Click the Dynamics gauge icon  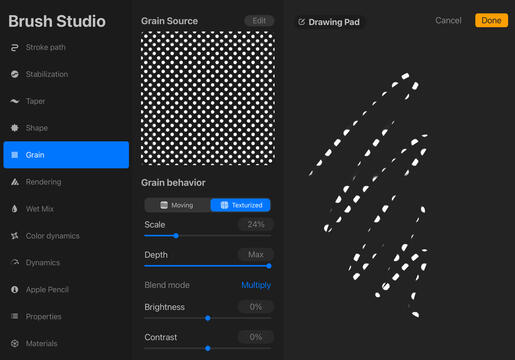pyautogui.click(x=14, y=262)
